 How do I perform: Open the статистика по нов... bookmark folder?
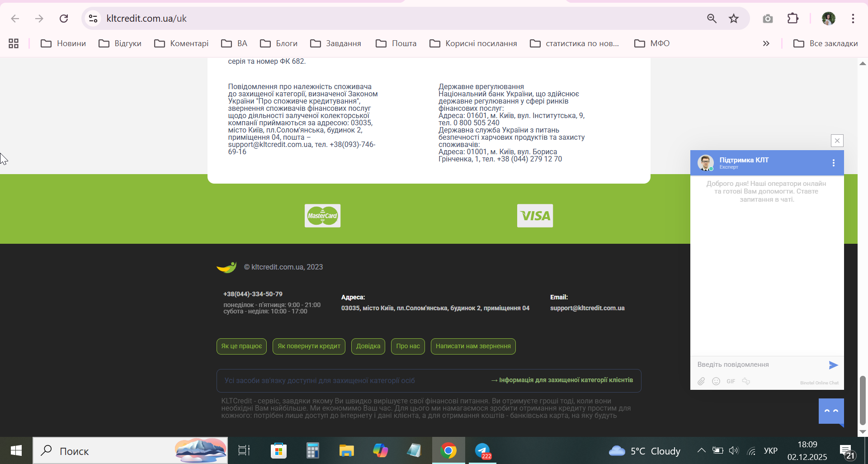575,43
